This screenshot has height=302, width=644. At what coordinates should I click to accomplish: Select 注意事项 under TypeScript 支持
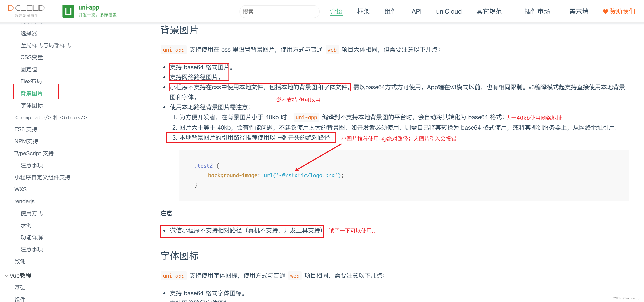[x=31, y=165]
